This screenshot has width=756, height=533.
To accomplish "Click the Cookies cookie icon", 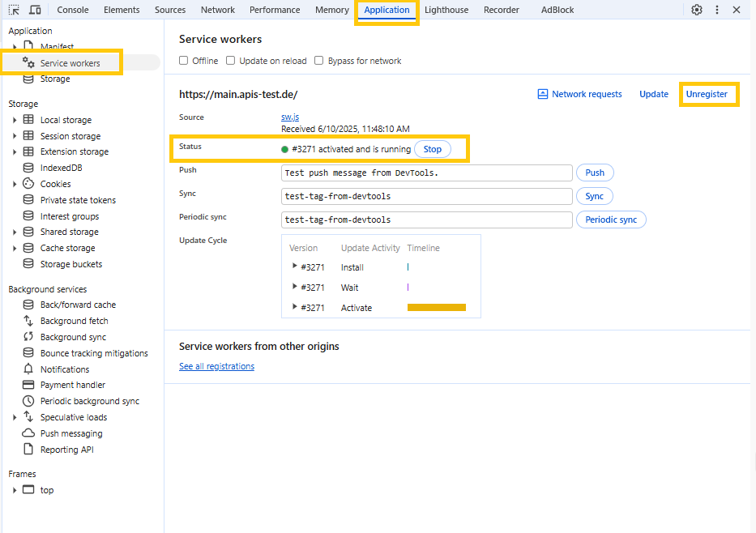I will tap(28, 184).
